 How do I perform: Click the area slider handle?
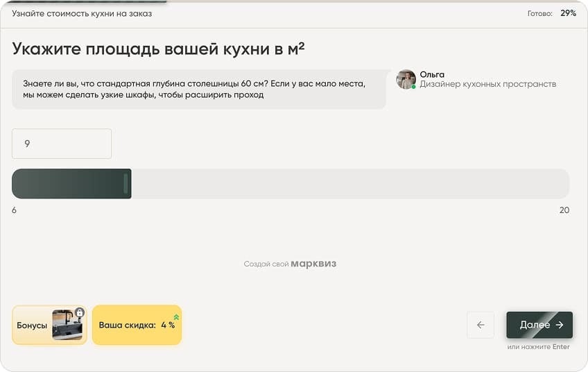pyautogui.click(x=126, y=183)
